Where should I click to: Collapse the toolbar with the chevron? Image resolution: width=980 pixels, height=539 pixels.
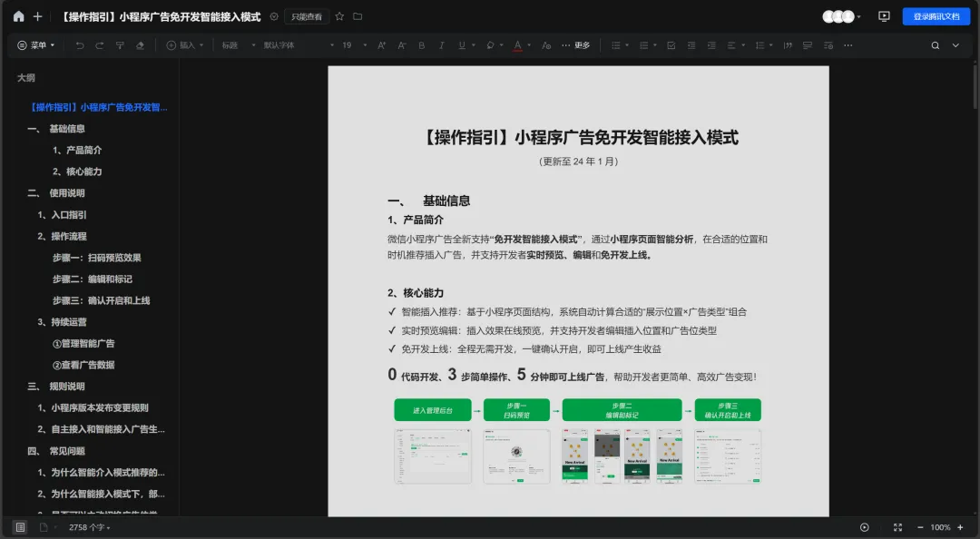pyautogui.click(x=955, y=45)
